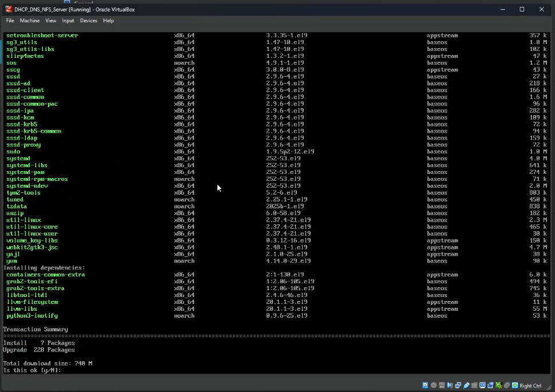The width and height of the screenshot is (555, 392).
Task: Click the optical drive status icon
Action: [434, 385]
